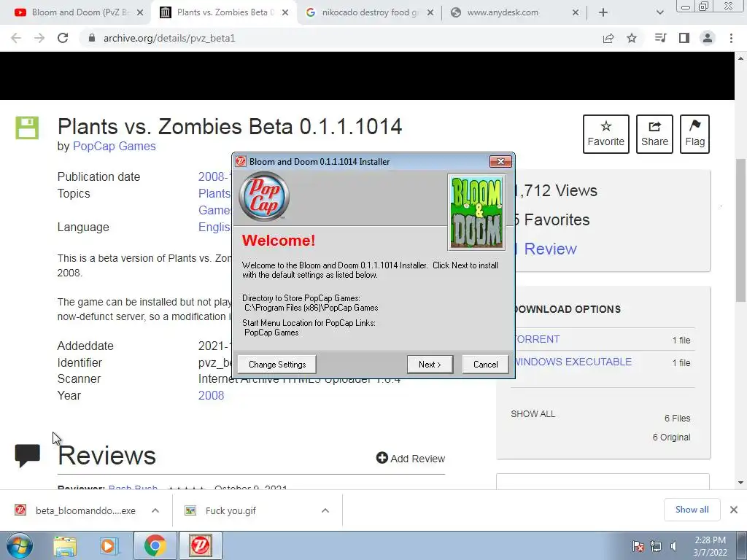
Task: Open Change Settings in the installer
Action: coord(276,365)
